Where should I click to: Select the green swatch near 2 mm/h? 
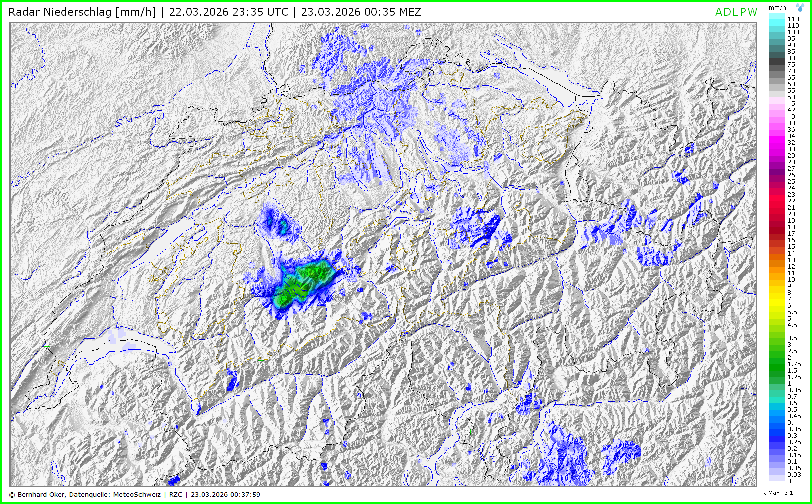(777, 357)
